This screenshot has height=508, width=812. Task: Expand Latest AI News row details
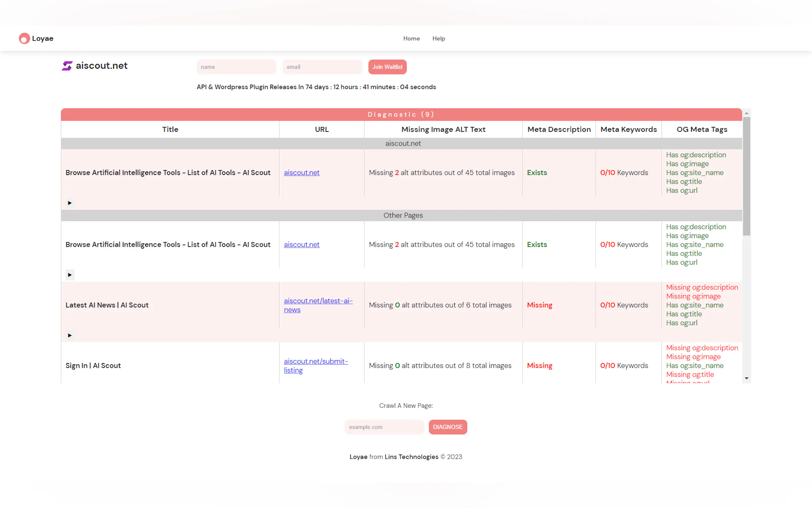(x=69, y=335)
